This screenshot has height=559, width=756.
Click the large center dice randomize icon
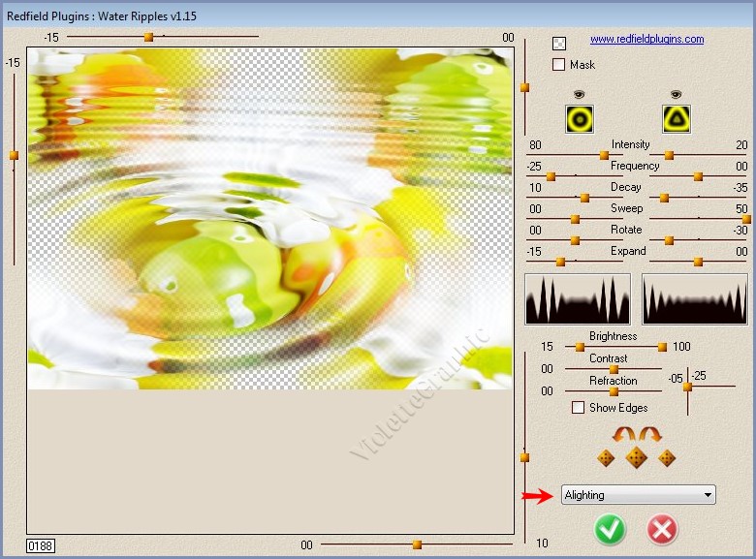pos(636,458)
